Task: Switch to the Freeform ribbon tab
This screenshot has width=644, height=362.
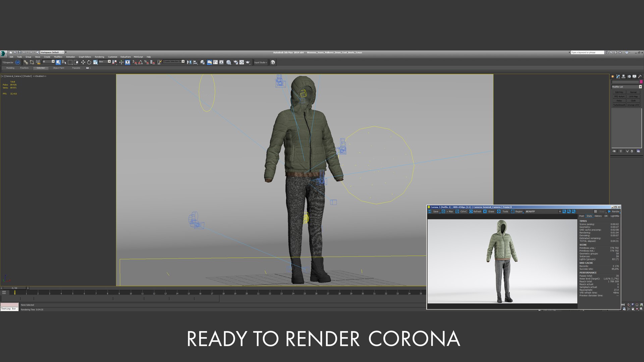Action: [x=24, y=68]
